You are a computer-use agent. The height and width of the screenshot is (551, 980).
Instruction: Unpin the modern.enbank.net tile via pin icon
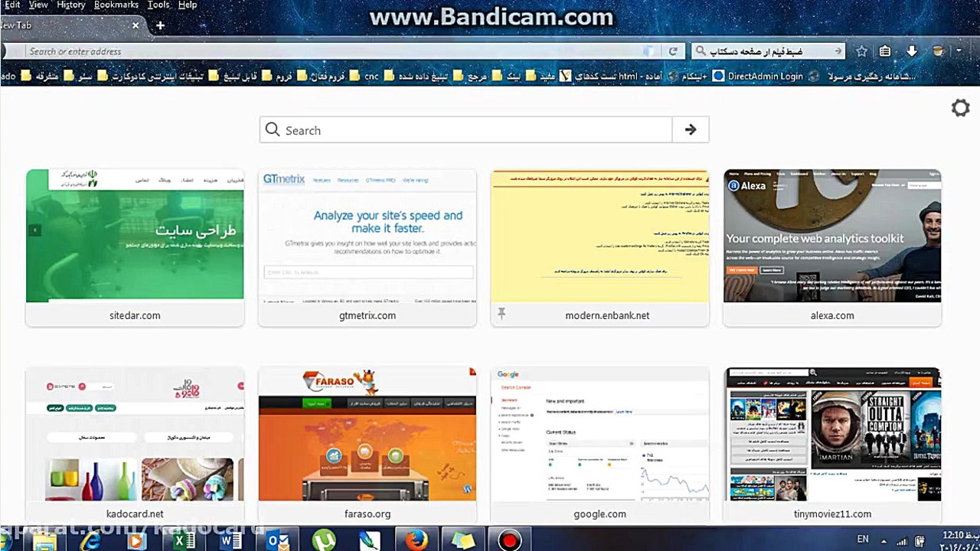pos(501,315)
